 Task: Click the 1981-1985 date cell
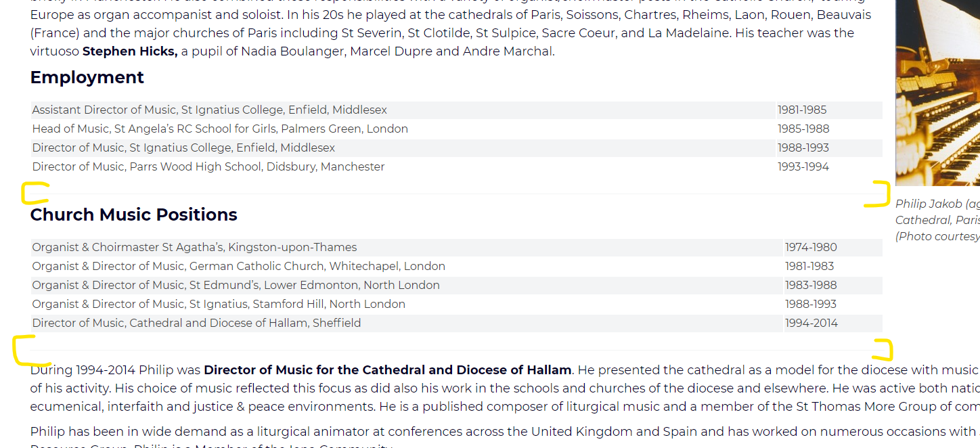pos(802,110)
